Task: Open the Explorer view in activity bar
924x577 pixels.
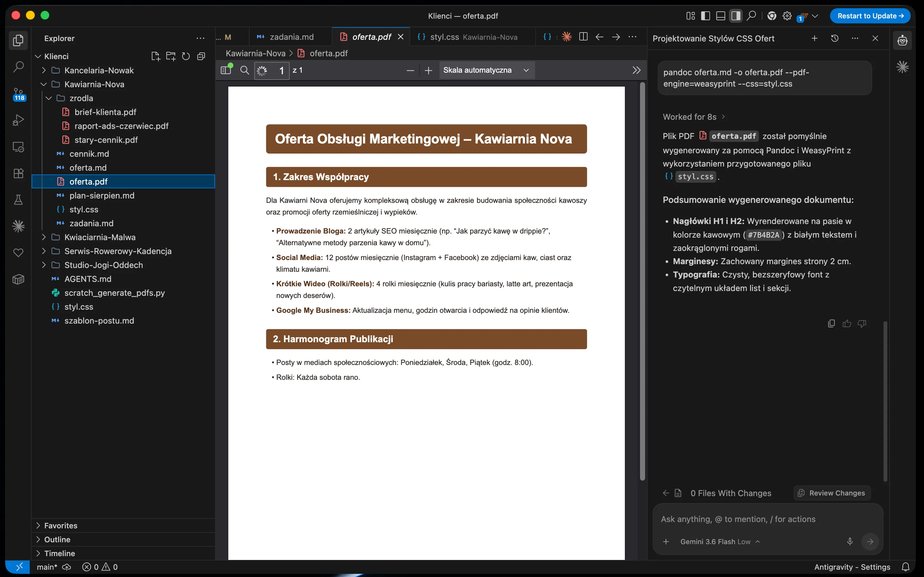Action: [x=18, y=40]
